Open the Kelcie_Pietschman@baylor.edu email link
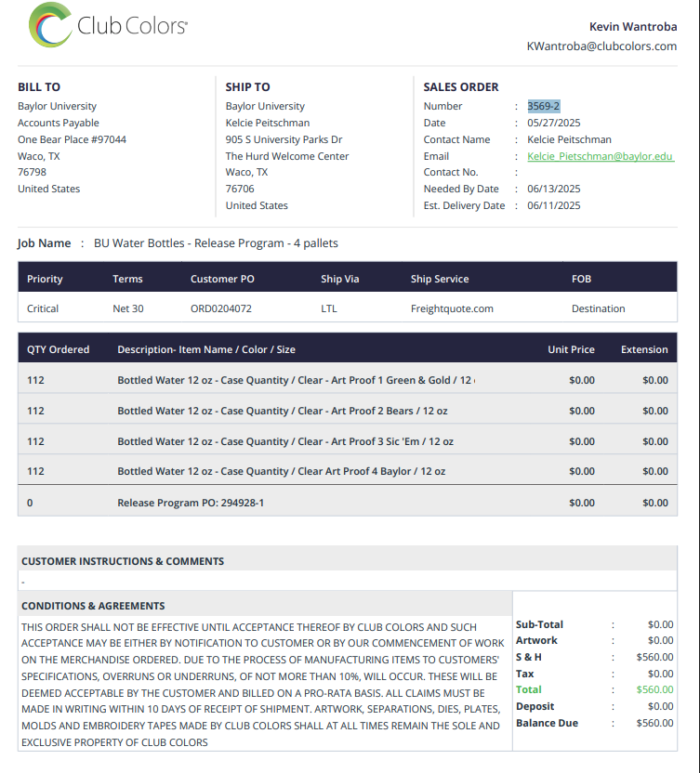The height and width of the screenshot is (773, 700). [601, 156]
